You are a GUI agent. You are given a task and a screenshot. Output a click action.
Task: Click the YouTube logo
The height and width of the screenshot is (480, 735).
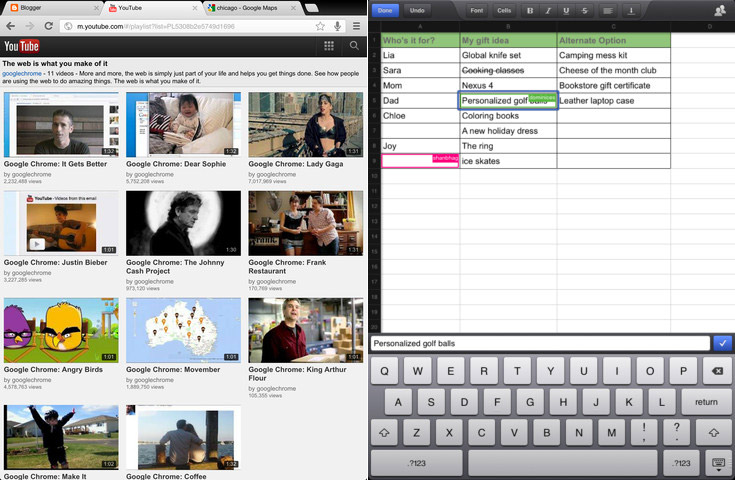pyautogui.click(x=22, y=46)
